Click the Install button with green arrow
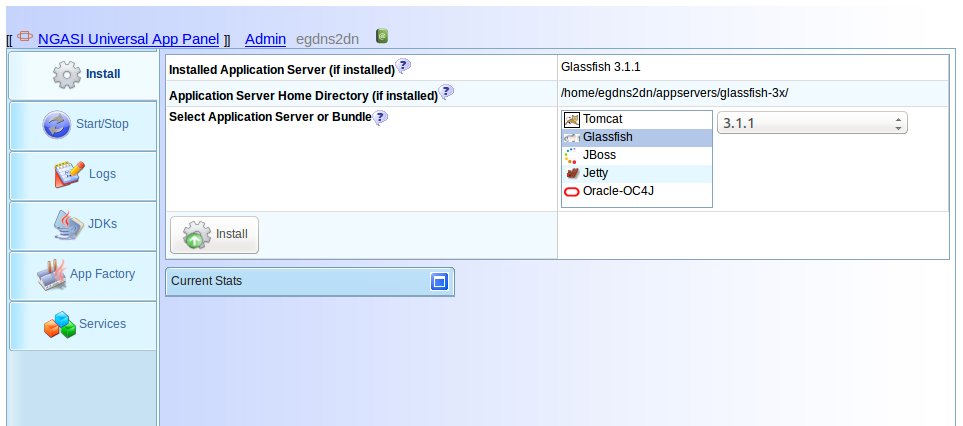Viewport: 963px width, 426px height. pyautogui.click(x=214, y=234)
